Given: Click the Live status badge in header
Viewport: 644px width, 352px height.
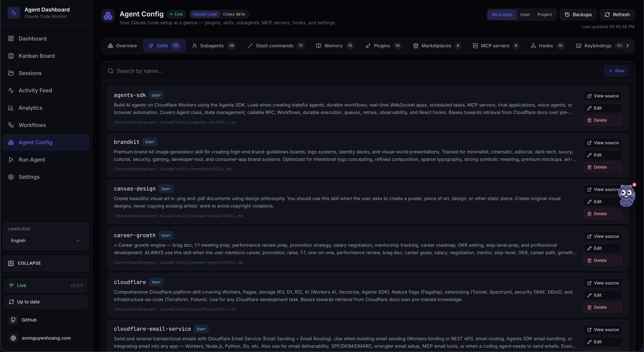Looking at the screenshot, I should pos(176,14).
